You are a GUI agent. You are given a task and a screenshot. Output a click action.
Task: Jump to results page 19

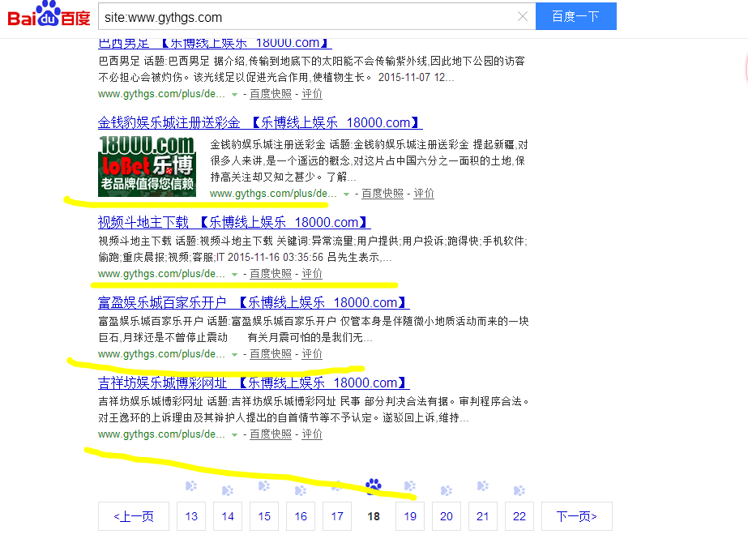click(x=410, y=516)
